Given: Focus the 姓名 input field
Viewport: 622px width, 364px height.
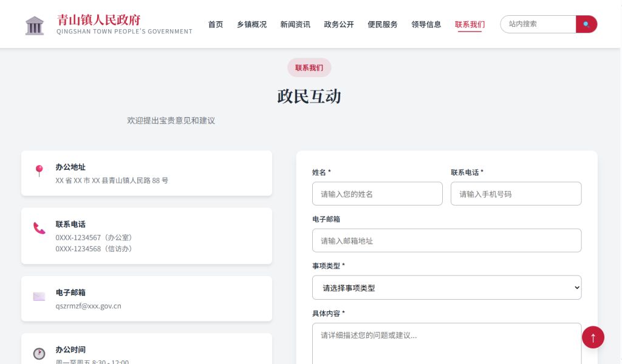Looking at the screenshot, I should (377, 194).
